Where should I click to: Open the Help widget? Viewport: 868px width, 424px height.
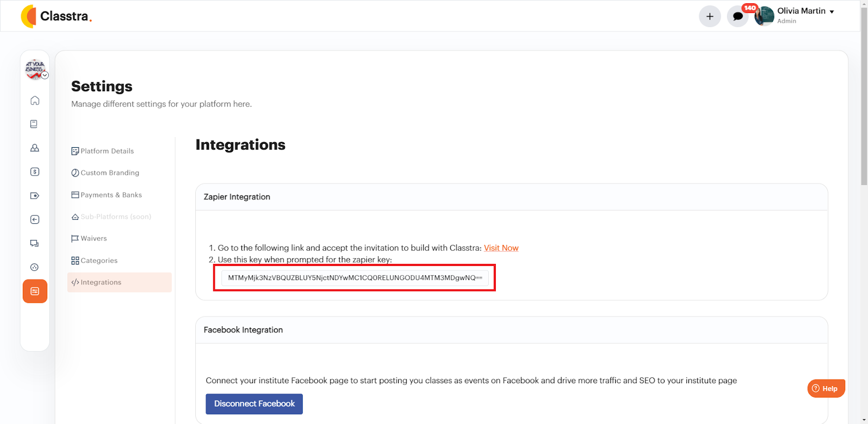click(826, 388)
